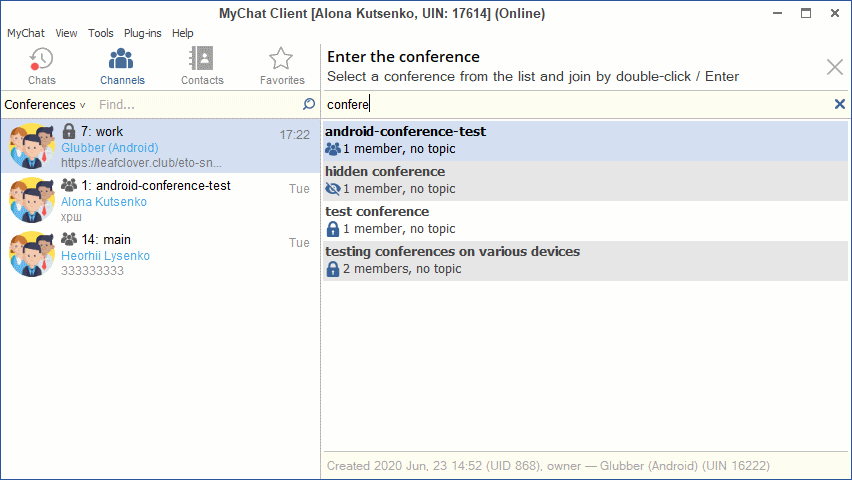Click avatar of '1: android-conference-test' conference
This screenshot has width=852, height=480.
tap(32, 200)
